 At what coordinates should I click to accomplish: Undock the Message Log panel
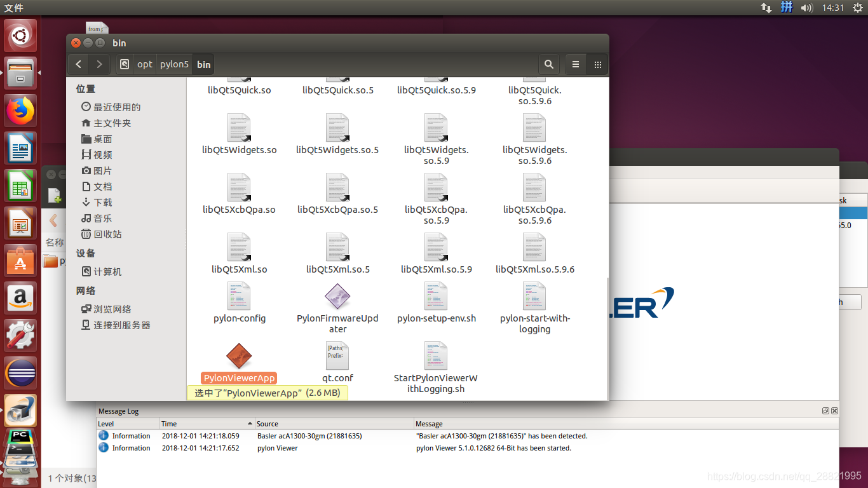[x=825, y=410]
